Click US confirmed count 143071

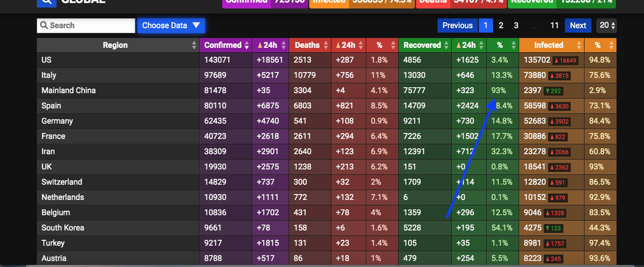click(217, 60)
